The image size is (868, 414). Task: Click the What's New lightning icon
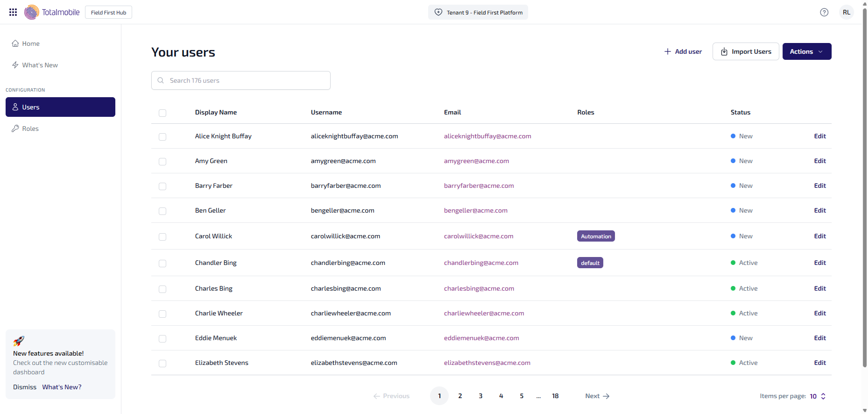click(15, 65)
